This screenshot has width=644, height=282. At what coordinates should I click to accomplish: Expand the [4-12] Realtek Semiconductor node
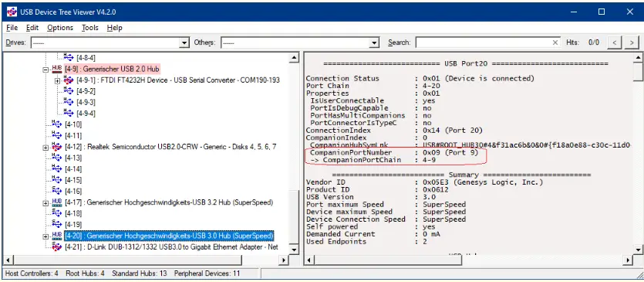(x=46, y=147)
